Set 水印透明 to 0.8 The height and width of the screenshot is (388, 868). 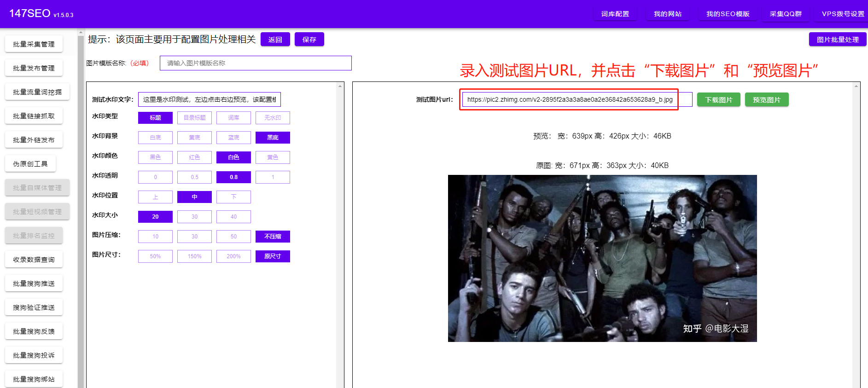[x=233, y=177]
